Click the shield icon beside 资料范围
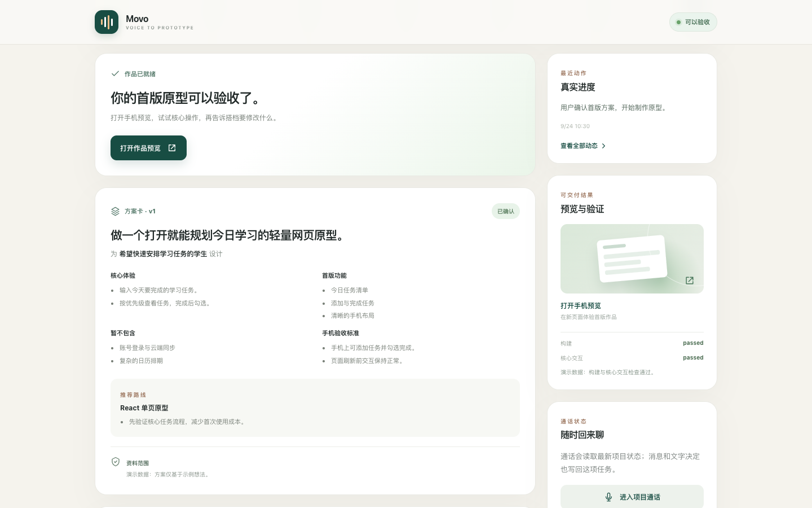The image size is (812, 508). [116, 462]
